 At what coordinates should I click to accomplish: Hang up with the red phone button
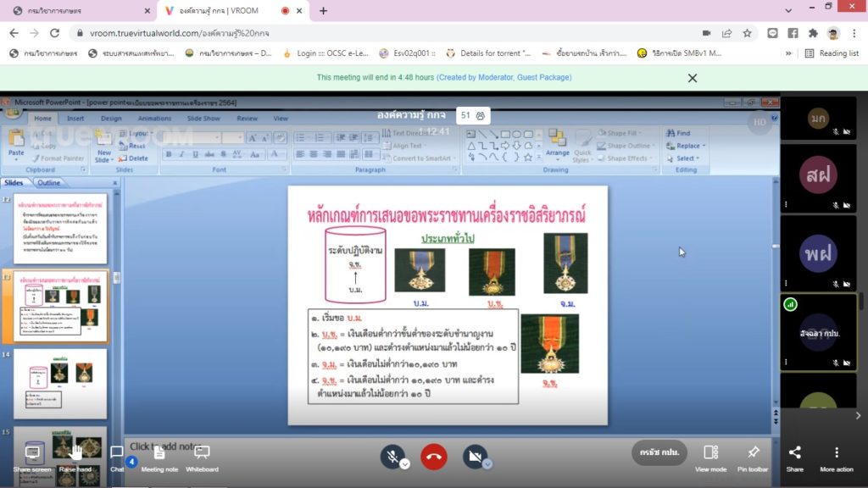[x=434, y=457]
